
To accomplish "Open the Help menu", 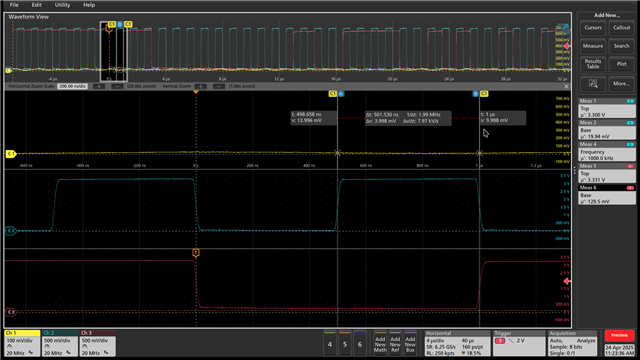I will (89, 5).
